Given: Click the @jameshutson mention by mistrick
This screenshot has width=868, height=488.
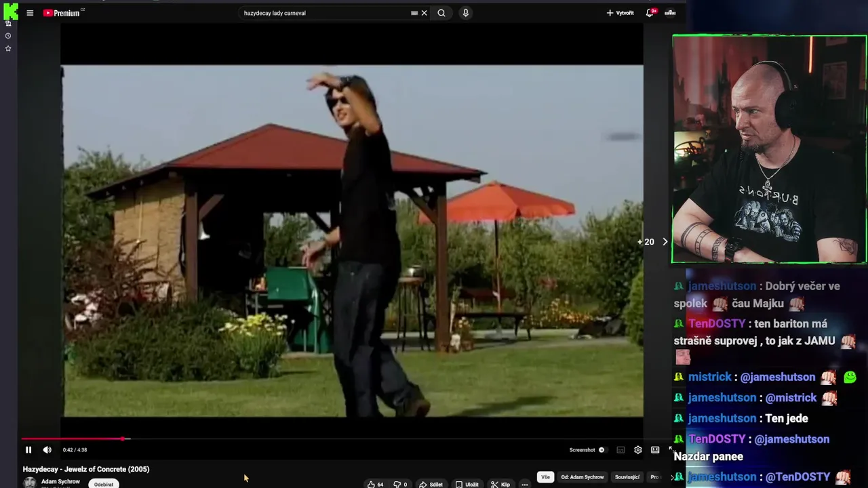Looking at the screenshot, I should [x=778, y=377].
